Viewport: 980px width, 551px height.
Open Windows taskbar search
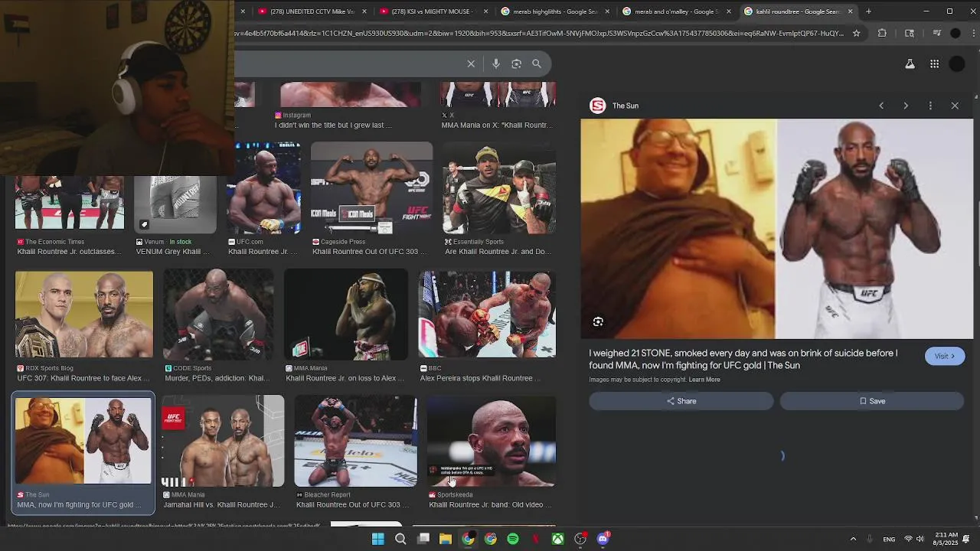pos(400,539)
